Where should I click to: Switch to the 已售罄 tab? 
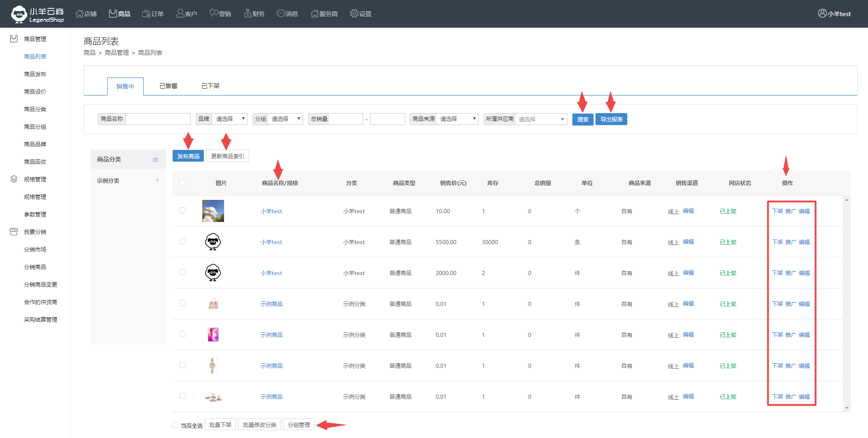(x=168, y=86)
